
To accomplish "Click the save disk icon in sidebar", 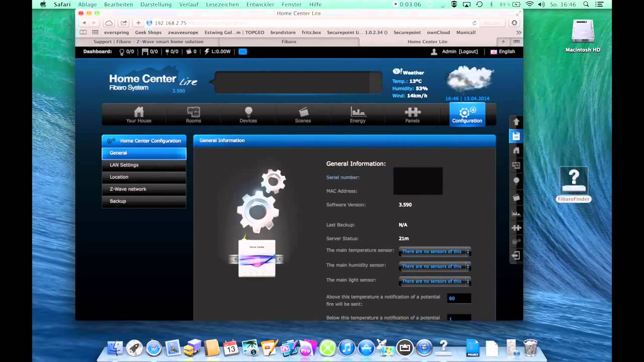I will [x=516, y=136].
